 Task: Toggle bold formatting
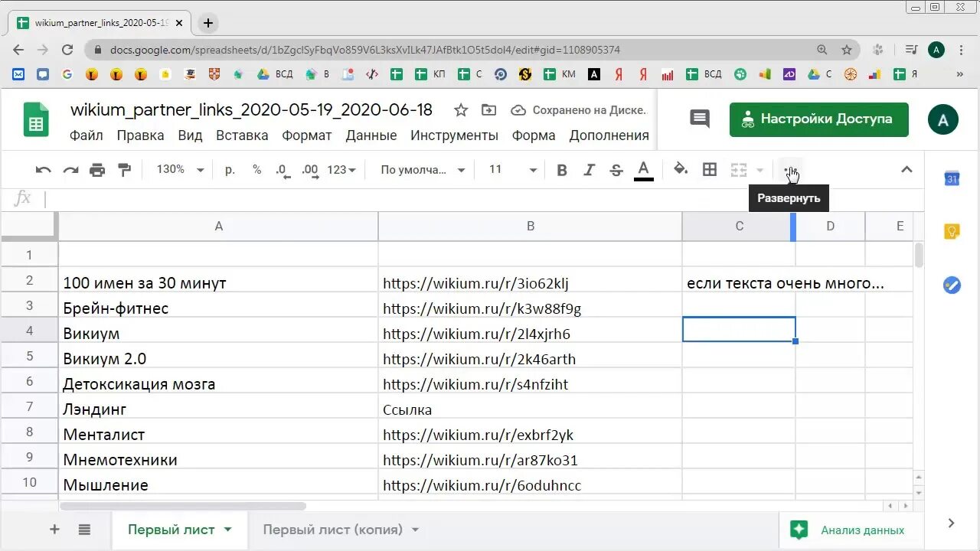coord(561,170)
